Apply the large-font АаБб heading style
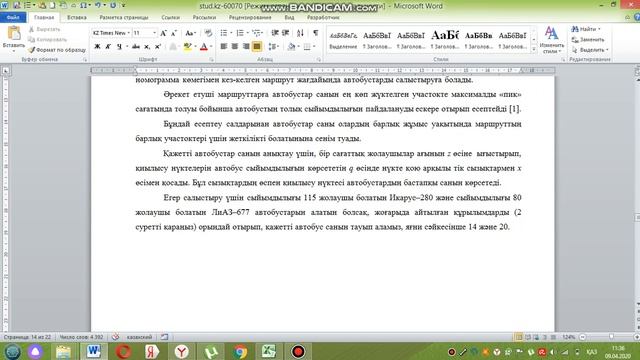This screenshot has width=640, height=360. click(x=445, y=40)
